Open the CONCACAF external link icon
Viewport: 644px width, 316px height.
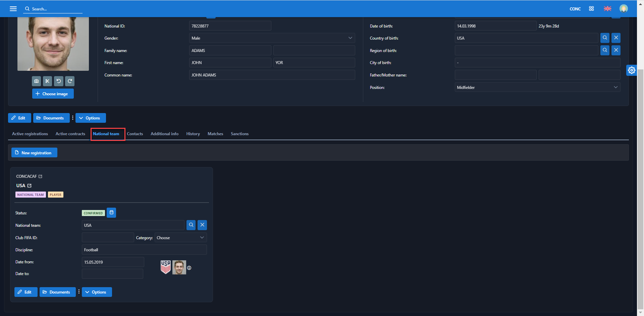point(41,176)
